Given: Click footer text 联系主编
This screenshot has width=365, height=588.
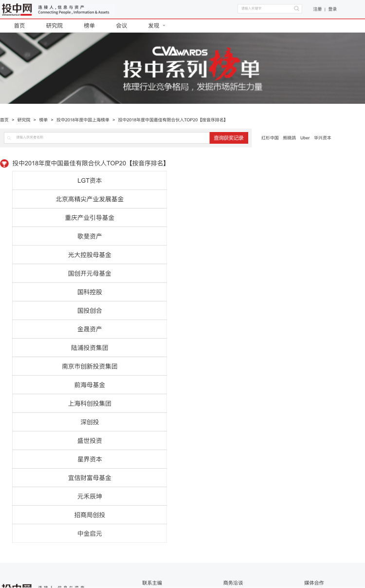Looking at the screenshot, I should click(152, 583).
